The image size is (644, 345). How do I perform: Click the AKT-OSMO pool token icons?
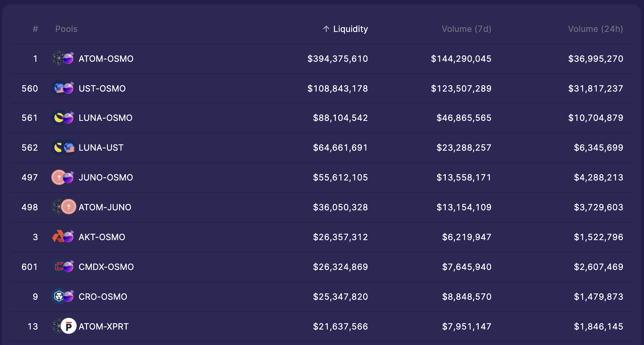click(x=63, y=237)
